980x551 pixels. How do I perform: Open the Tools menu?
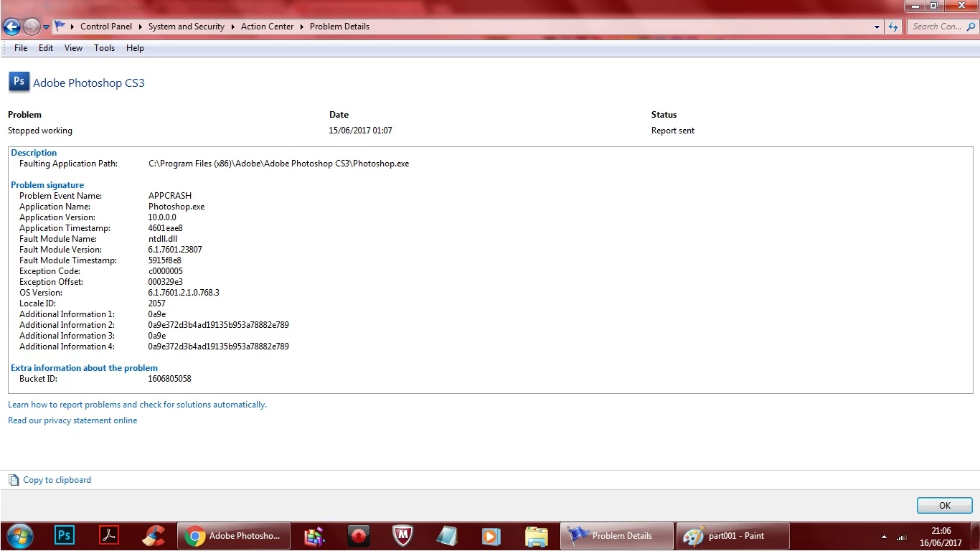tap(104, 48)
